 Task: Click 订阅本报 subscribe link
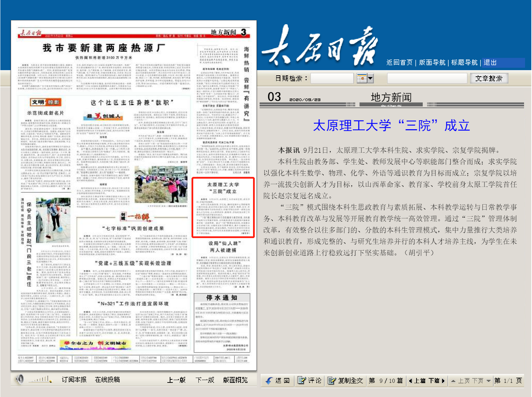coord(74,380)
